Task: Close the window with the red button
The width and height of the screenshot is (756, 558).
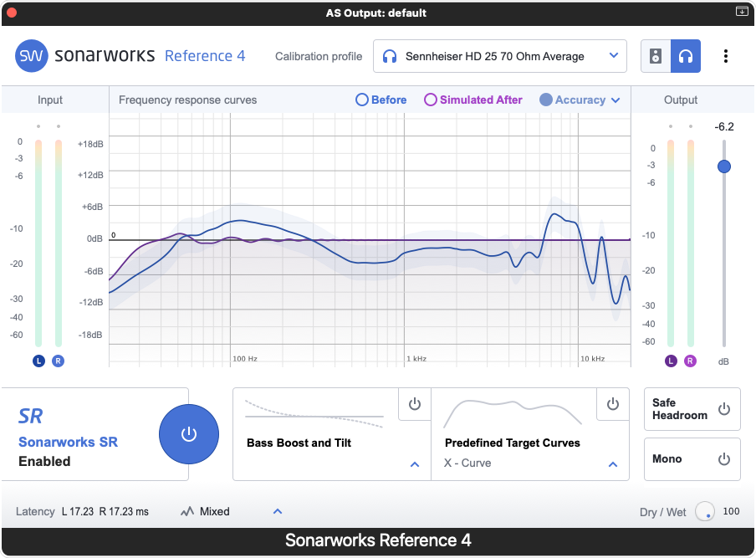Action: pos(12,13)
